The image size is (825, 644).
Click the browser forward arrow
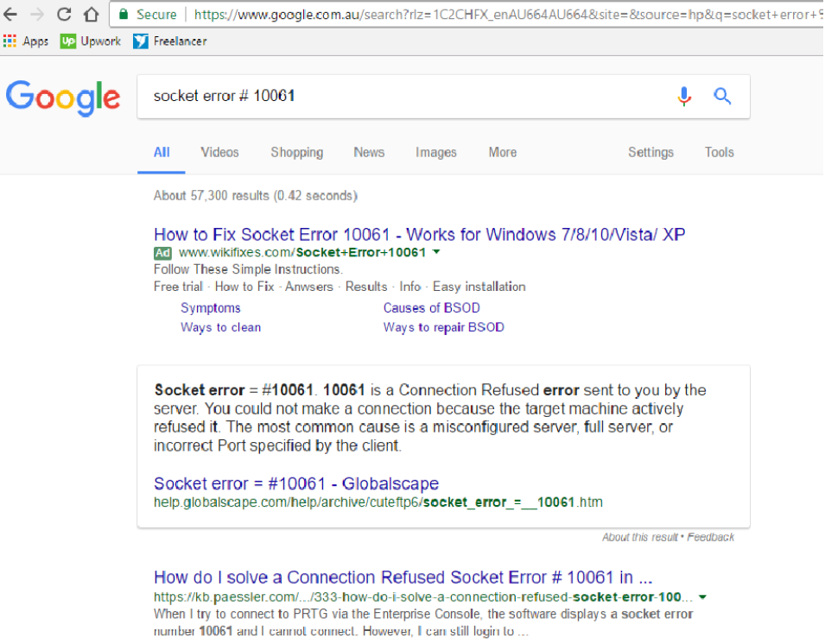click(x=37, y=14)
